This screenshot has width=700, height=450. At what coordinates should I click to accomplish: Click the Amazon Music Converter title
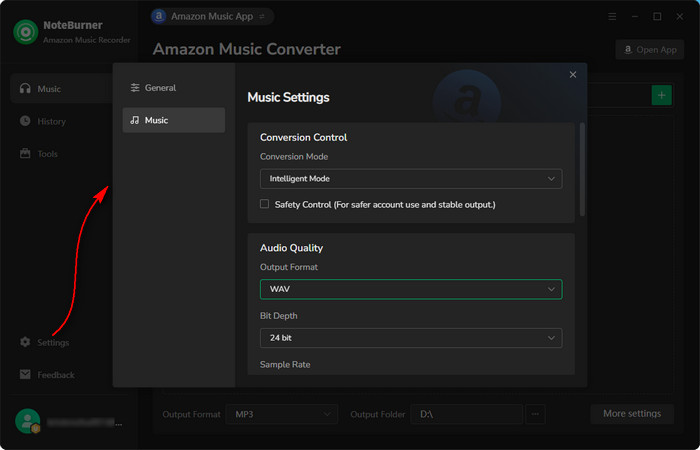pyautogui.click(x=246, y=49)
